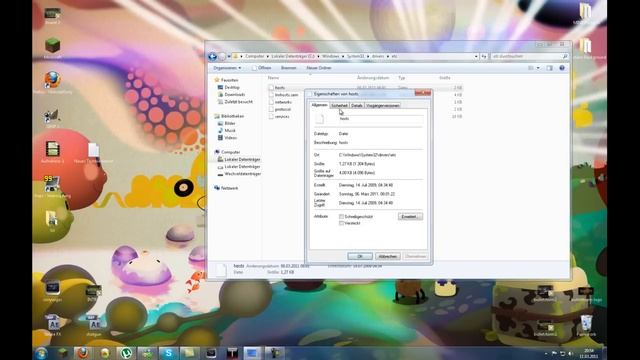The width and height of the screenshot is (640, 360).
Task: Open uTorrent from the taskbar
Action: [x=126, y=353]
